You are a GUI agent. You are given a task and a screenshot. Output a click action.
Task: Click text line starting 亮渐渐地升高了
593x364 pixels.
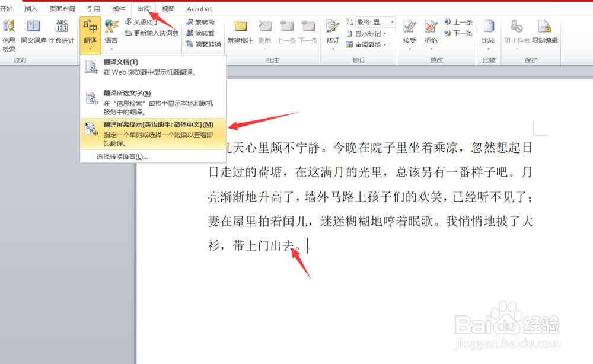pyautogui.click(x=370, y=197)
